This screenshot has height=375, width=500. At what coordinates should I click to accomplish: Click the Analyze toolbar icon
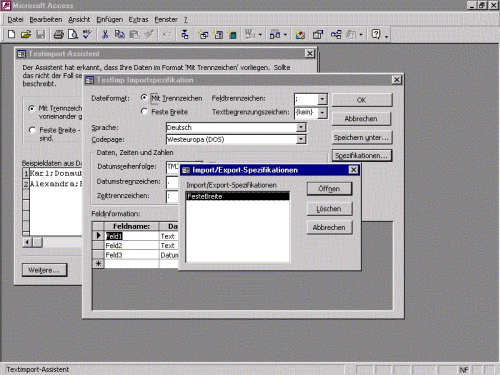pos(275,34)
